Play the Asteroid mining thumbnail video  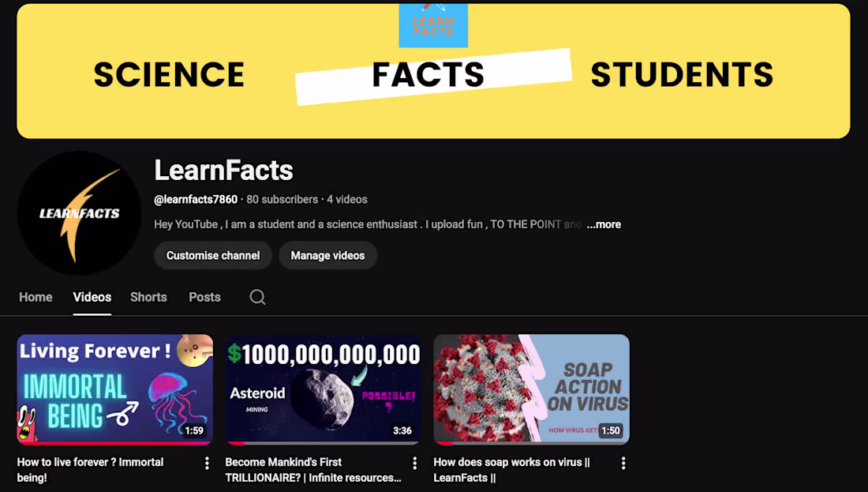click(324, 389)
